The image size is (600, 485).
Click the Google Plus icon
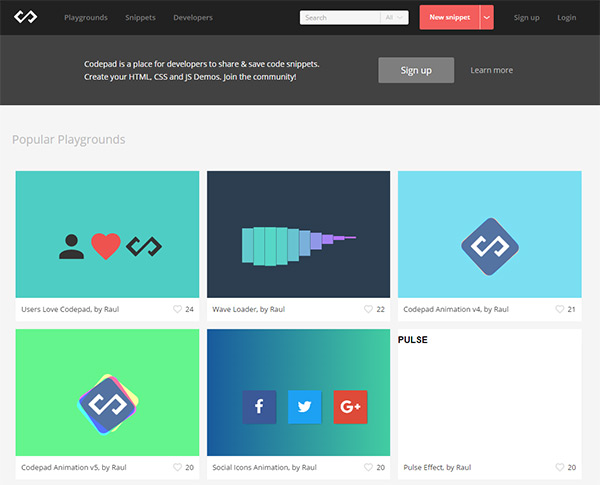point(350,407)
